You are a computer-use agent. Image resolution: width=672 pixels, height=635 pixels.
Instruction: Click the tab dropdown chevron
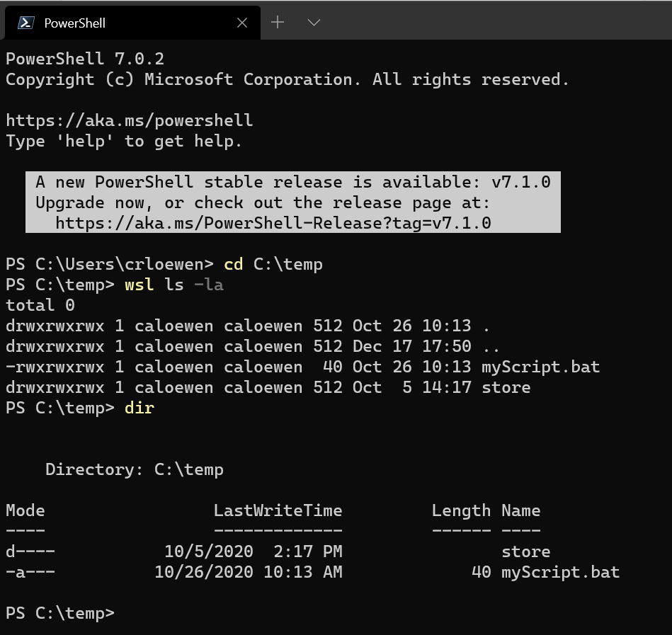point(313,23)
